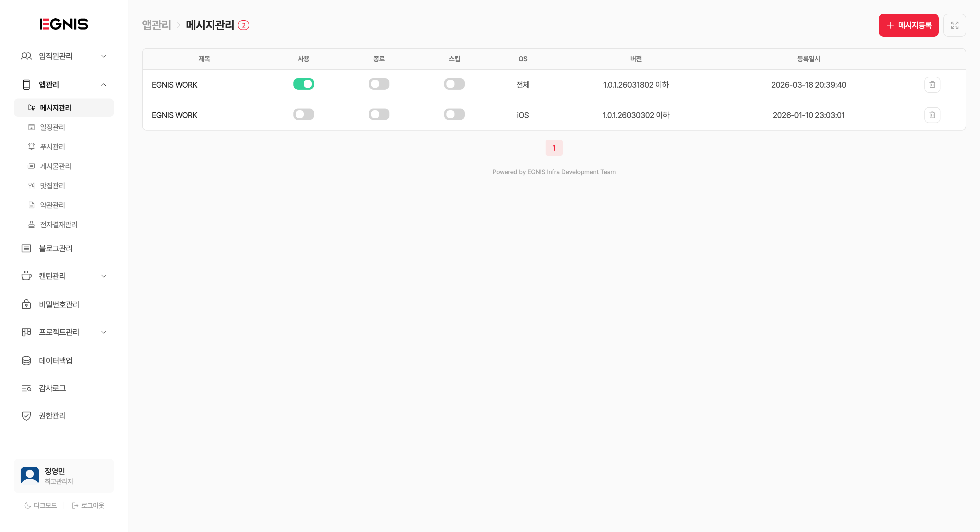The width and height of the screenshot is (980, 532).
Task: Click date 2026-03-18 20:39:40
Action: pos(808,84)
